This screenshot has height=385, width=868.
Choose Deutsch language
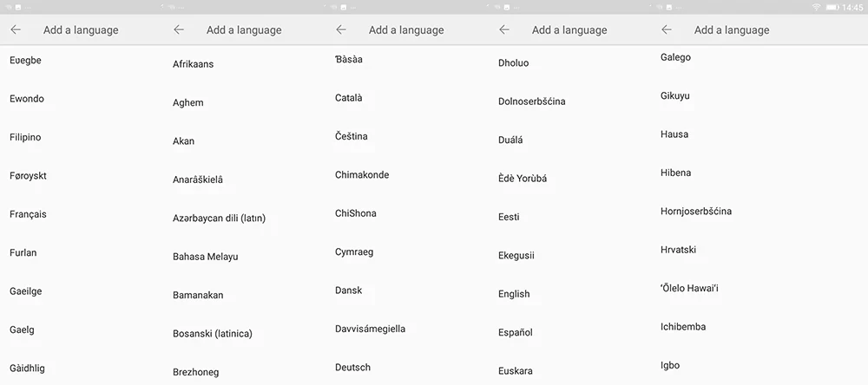[x=353, y=367]
